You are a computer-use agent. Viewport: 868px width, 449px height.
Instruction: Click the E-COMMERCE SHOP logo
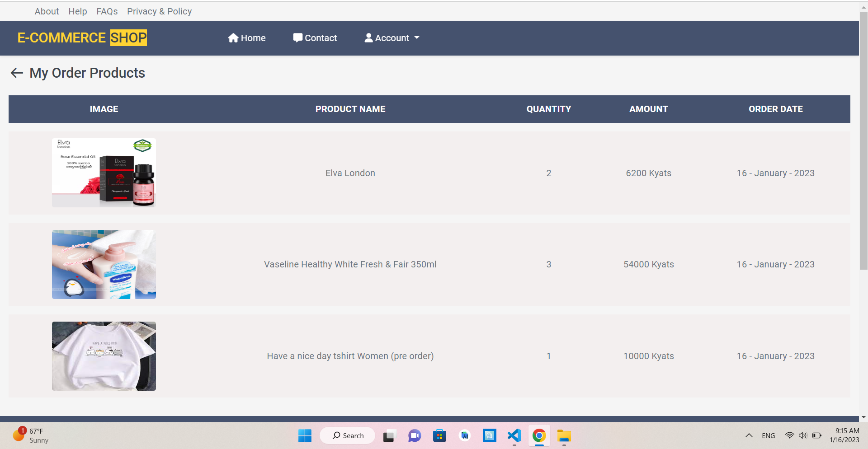(82, 37)
